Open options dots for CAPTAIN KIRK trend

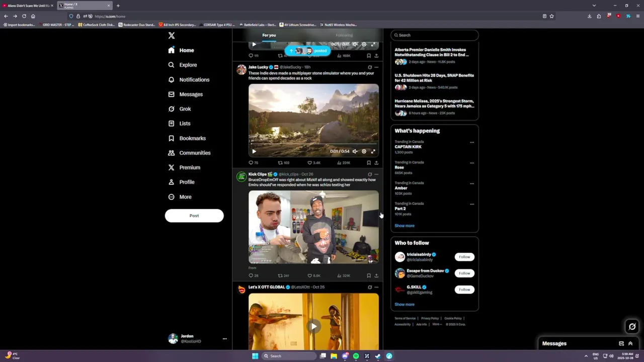472,142
